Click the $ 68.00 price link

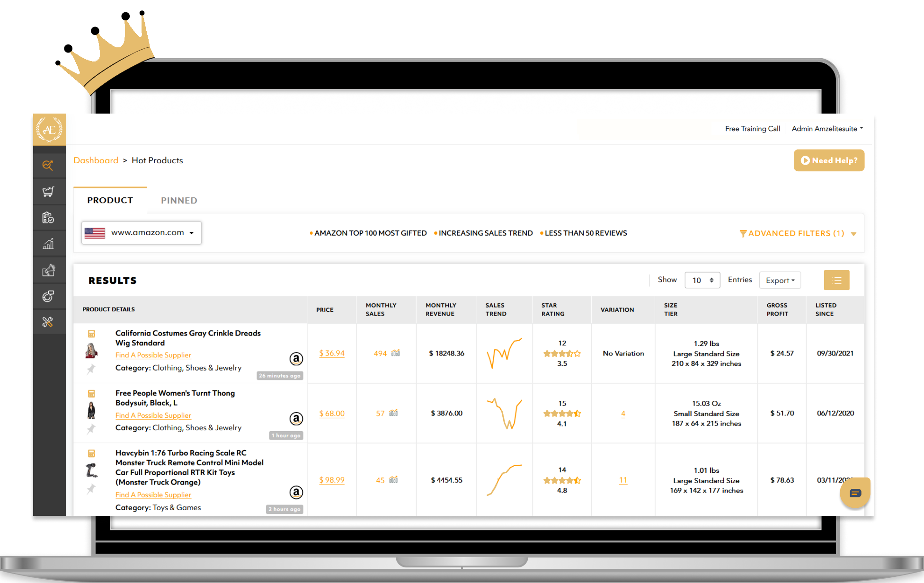coord(332,413)
